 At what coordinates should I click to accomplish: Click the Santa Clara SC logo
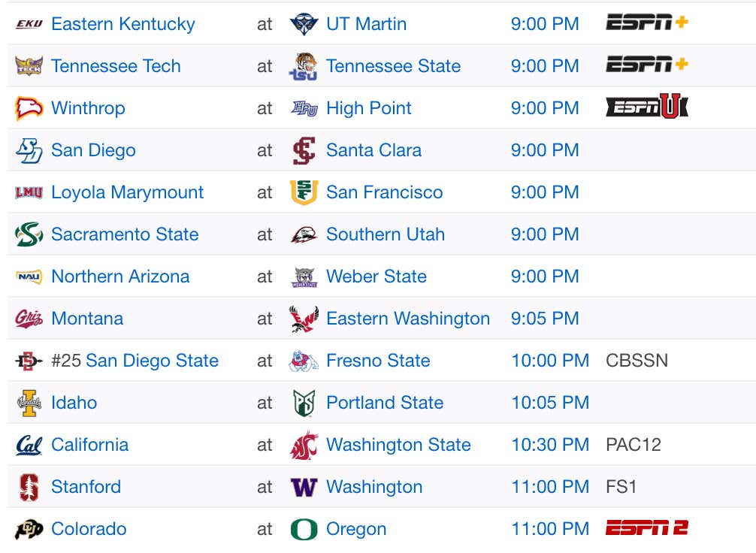pos(304,150)
